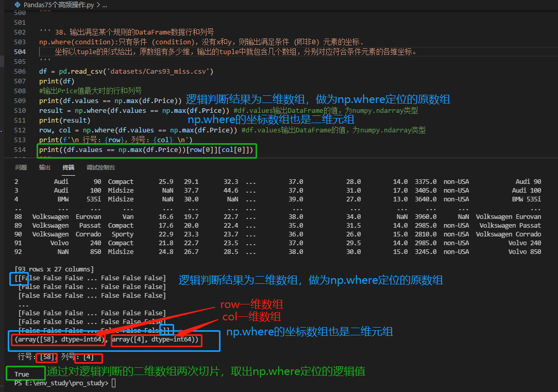Click the comment #输出Price值最大时的行和列号
This screenshot has height=392, width=558.
(90, 91)
